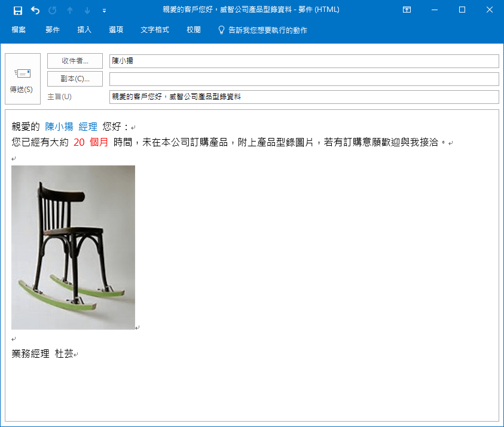Click the Save icon in quick access toolbar

click(18, 10)
